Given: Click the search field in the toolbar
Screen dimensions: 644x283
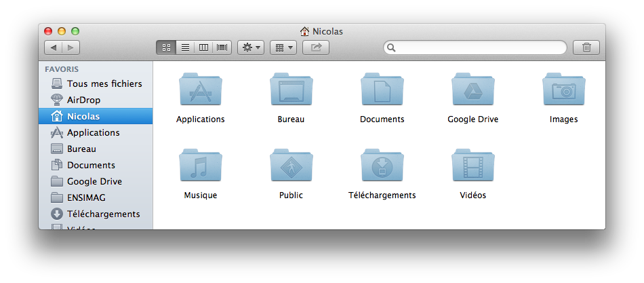Looking at the screenshot, I should click(x=478, y=48).
